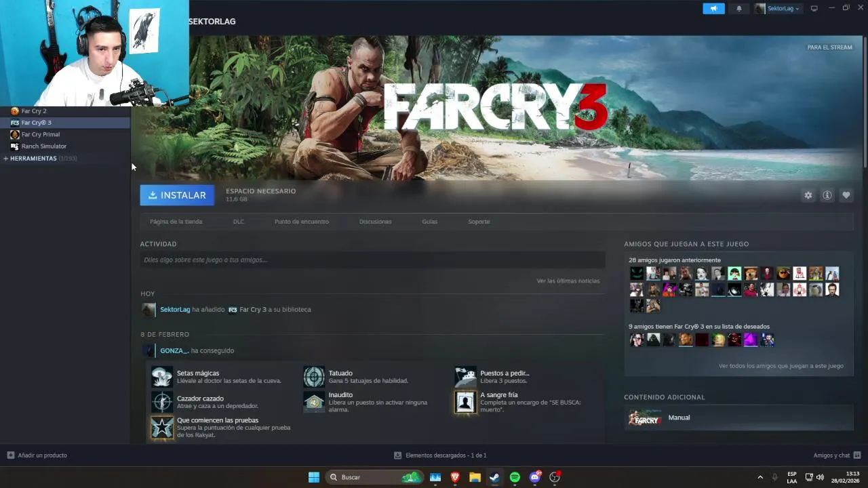Open the Guías tab

[x=429, y=222]
